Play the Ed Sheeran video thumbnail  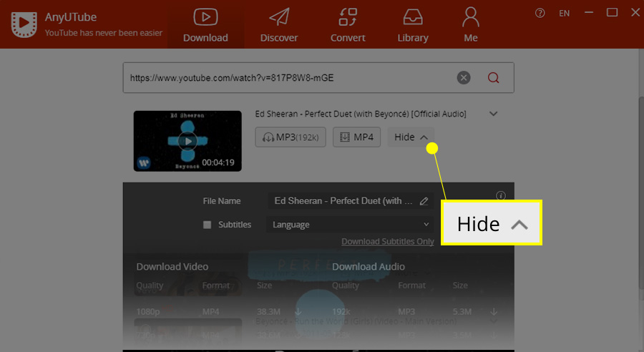click(187, 141)
